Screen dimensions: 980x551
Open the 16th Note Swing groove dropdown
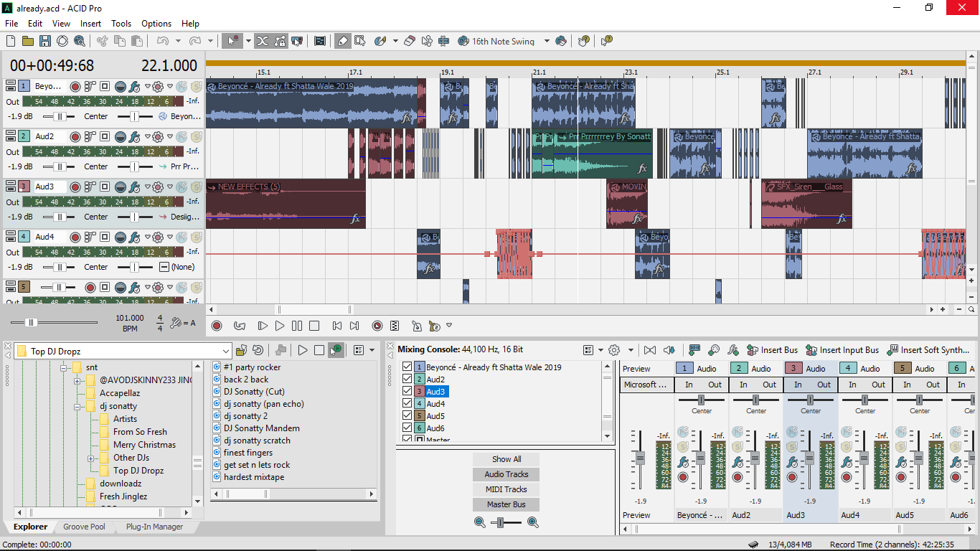point(547,41)
